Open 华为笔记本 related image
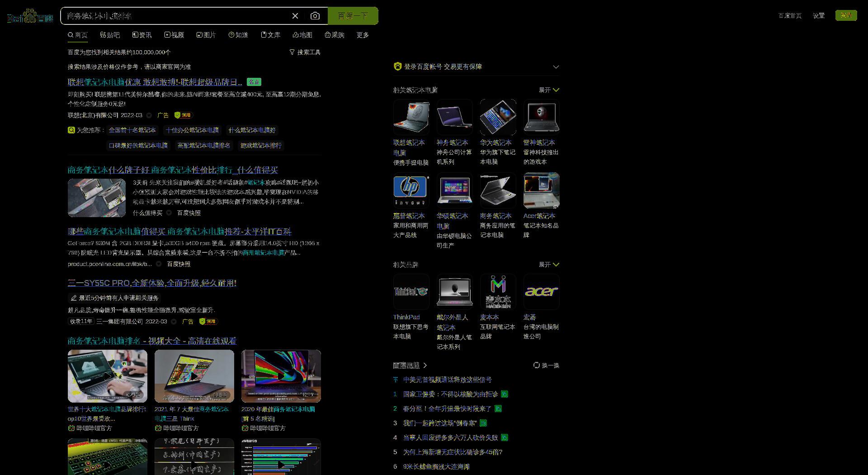 (x=498, y=117)
